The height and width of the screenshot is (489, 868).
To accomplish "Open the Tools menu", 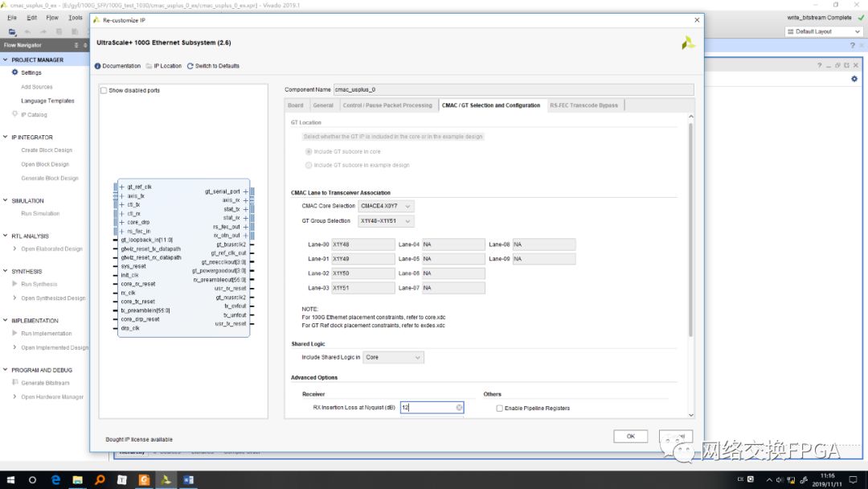I will [76, 18].
